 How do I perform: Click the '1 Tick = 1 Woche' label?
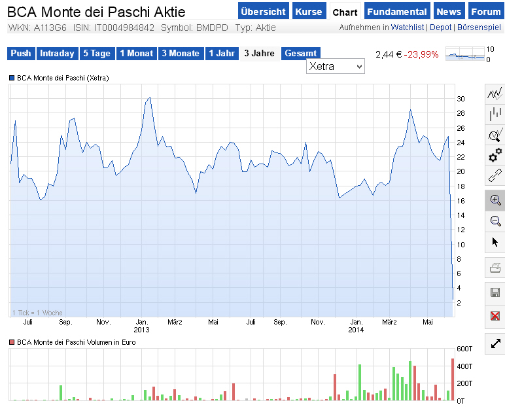[x=37, y=313]
